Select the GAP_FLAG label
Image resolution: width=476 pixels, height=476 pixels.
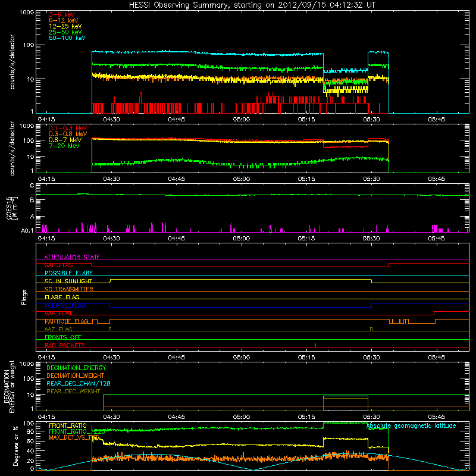coord(58,265)
